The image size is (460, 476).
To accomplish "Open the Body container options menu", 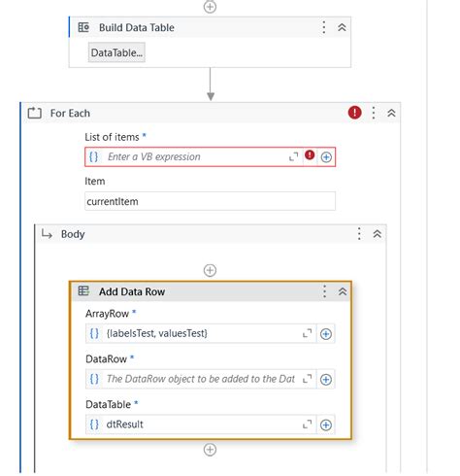I will [x=359, y=234].
